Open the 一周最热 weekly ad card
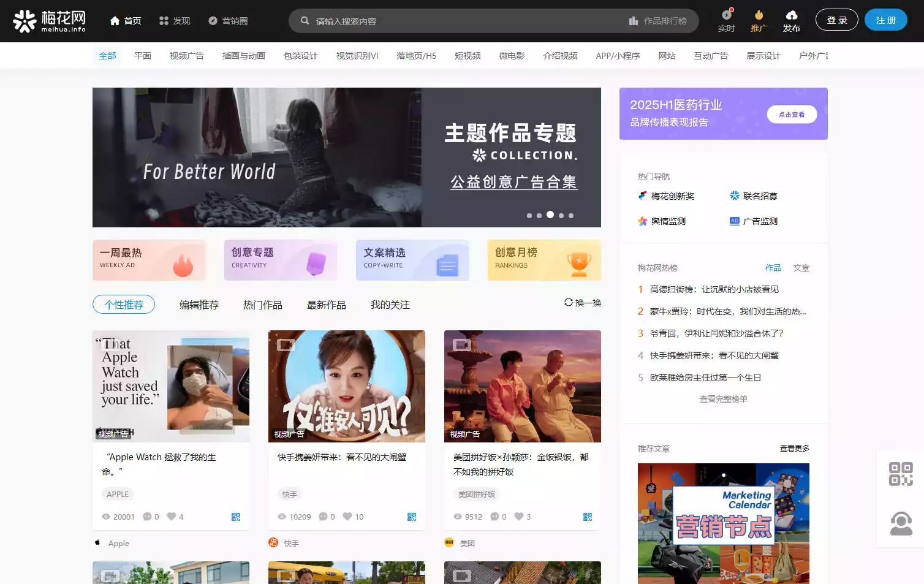The height and width of the screenshot is (584, 924). (149, 260)
